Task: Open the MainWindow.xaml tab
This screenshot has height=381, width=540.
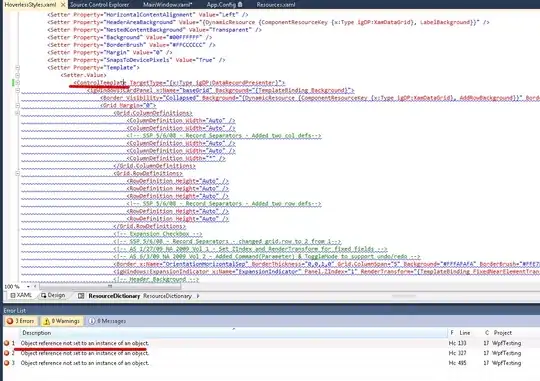Action: pos(167,4)
